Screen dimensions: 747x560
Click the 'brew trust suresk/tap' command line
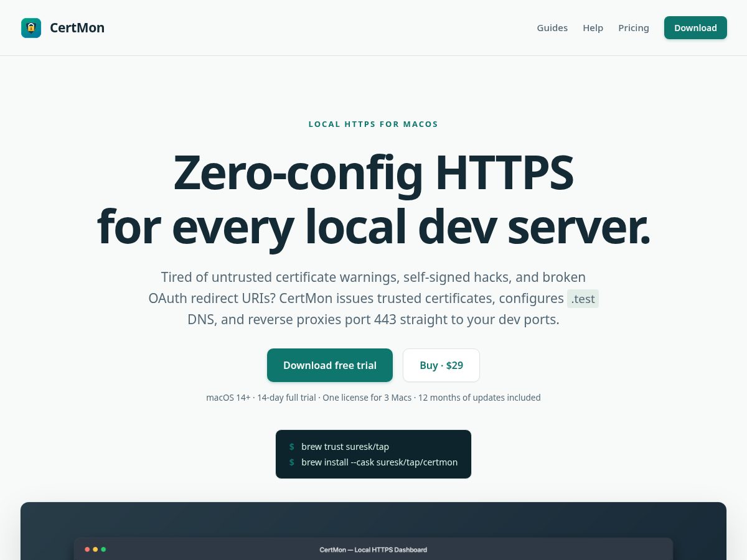[x=345, y=447]
